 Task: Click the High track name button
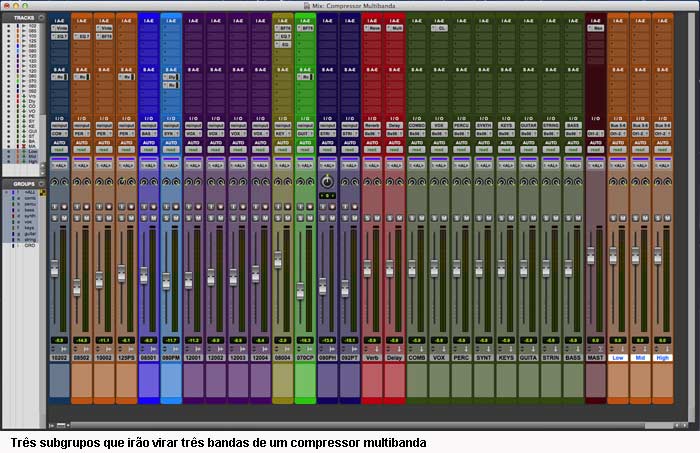pos(662,357)
